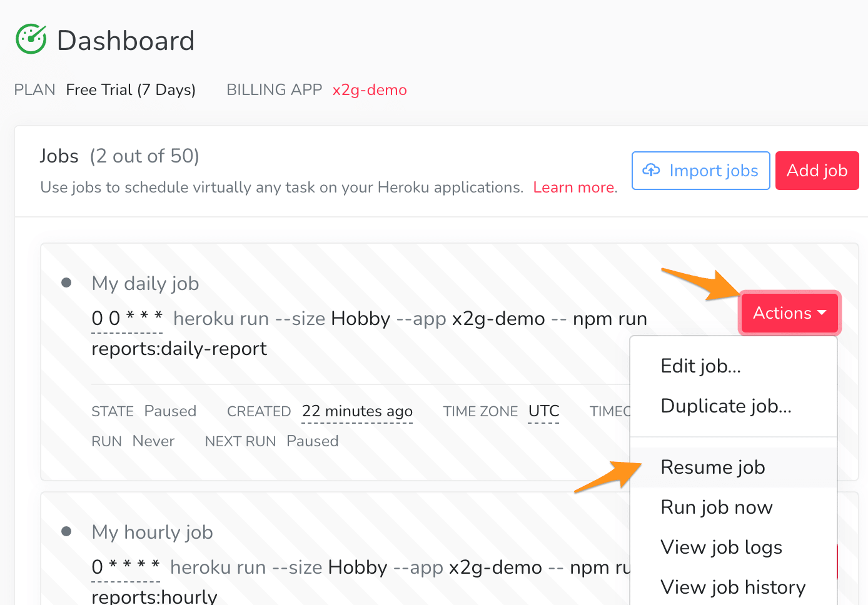Open the x2g-demo billing app link
Screen dimensions: 868x605
(370, 90)
